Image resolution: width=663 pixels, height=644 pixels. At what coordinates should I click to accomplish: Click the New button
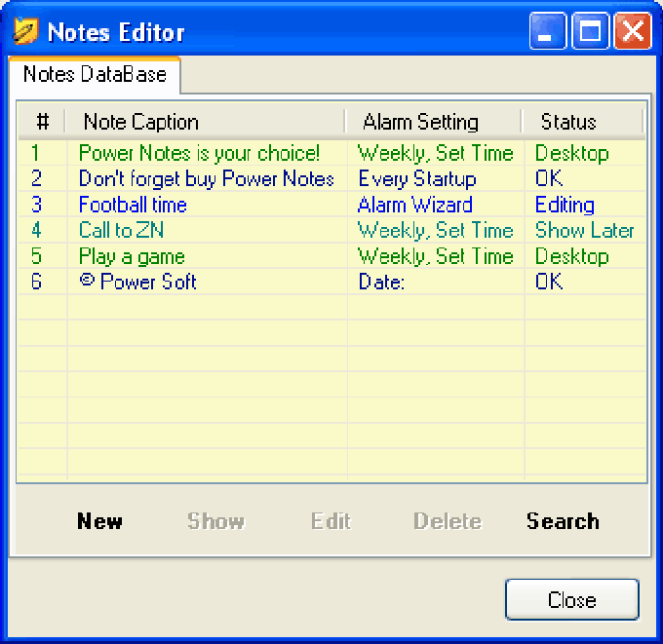pyautogui.click(x=99, y=521)
